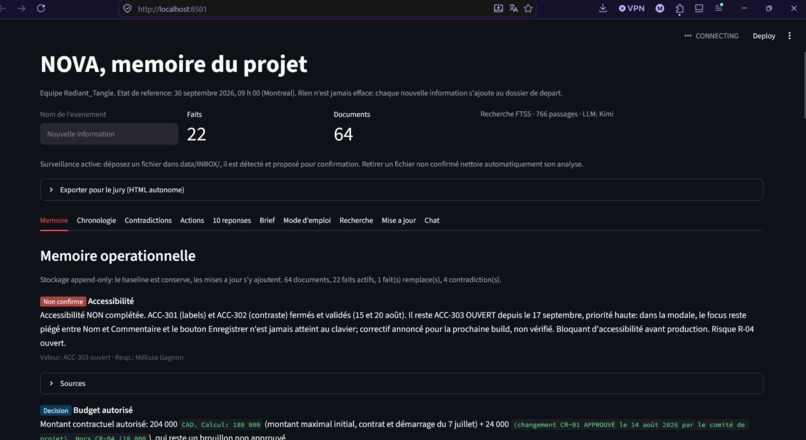Image resolution: width=806 pixels, height=440 pixels.
Task: Click the Surveillance active notice text
Action: [312, 164]
